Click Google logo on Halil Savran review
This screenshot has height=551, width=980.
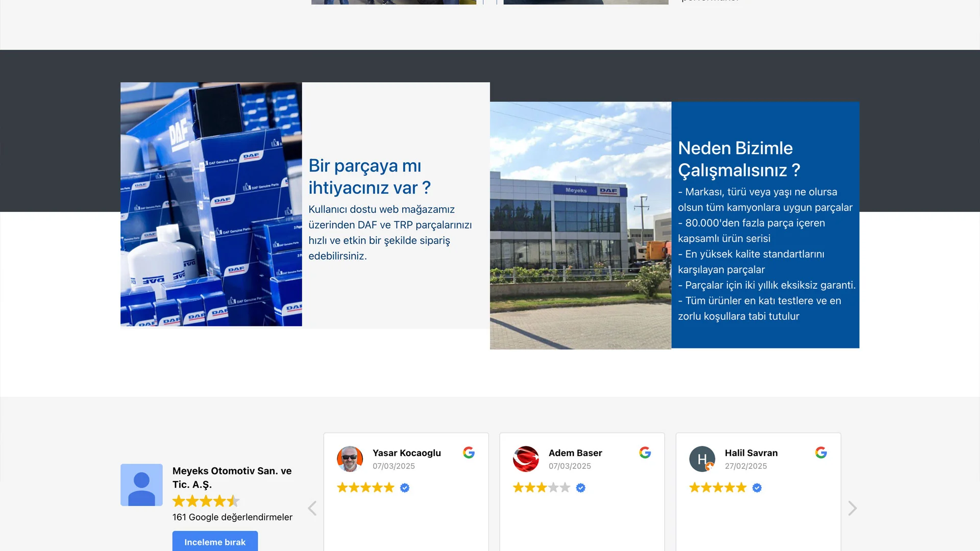[821, 453]
